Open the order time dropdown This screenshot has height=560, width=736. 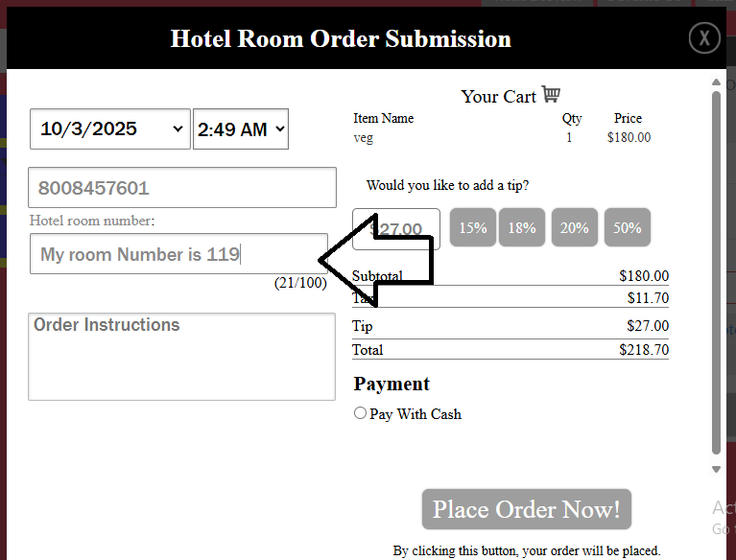(240, 128)
